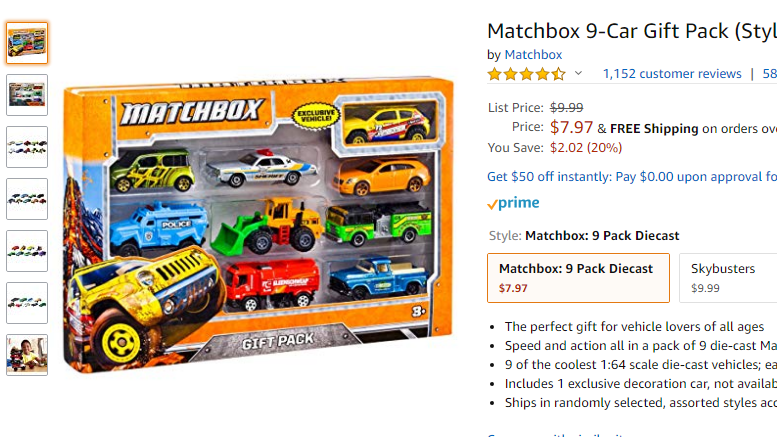The width and height of the screenshot is (777, 437).
Task: Select the Matchbox: 9 Pack Diecast style option
Action: [x=578, y=278]
